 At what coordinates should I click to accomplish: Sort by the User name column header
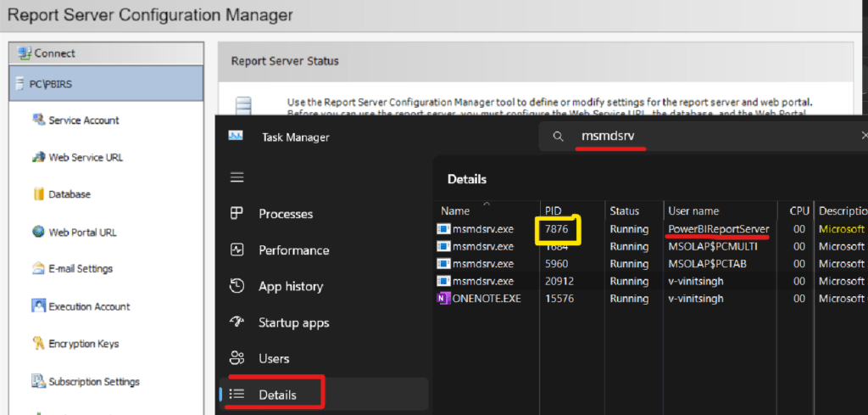coord(721,210)
